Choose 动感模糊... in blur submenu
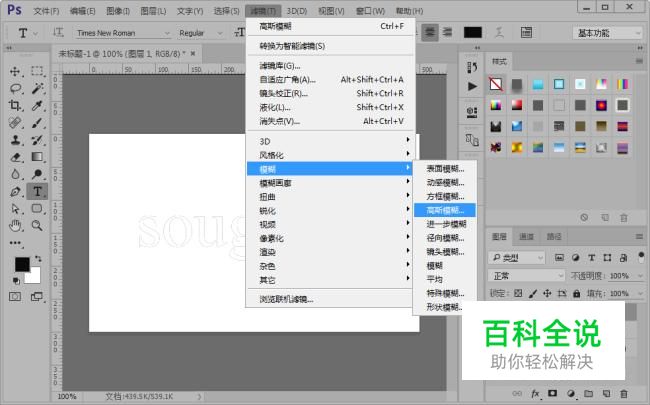Image resolution: width=650 pixels, height=405 pixels. pyautogui.click(x=445, y=182)
